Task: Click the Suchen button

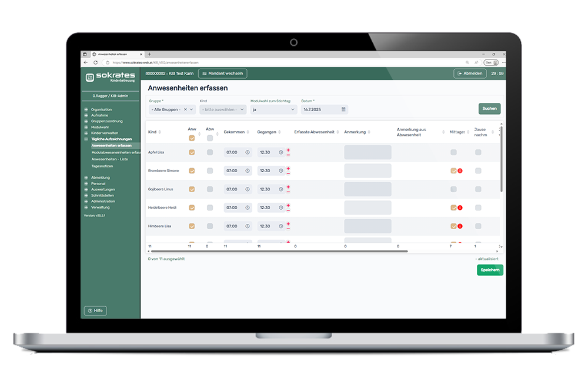Action: tap(489, 109)
